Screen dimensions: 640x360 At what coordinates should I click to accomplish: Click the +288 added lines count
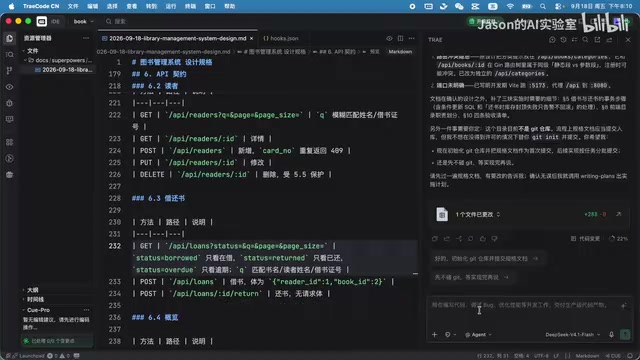coord(591,214)
